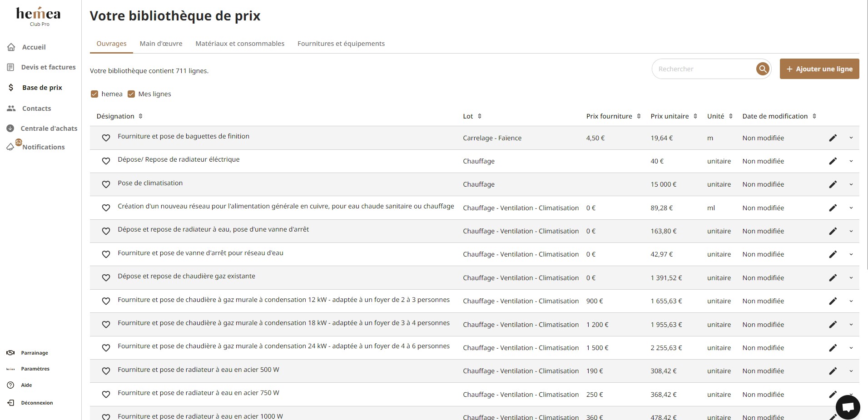
Task: Switch to the 'Main d'œuvre' tab
Action: pyautogui.click(x=161, y=44)
